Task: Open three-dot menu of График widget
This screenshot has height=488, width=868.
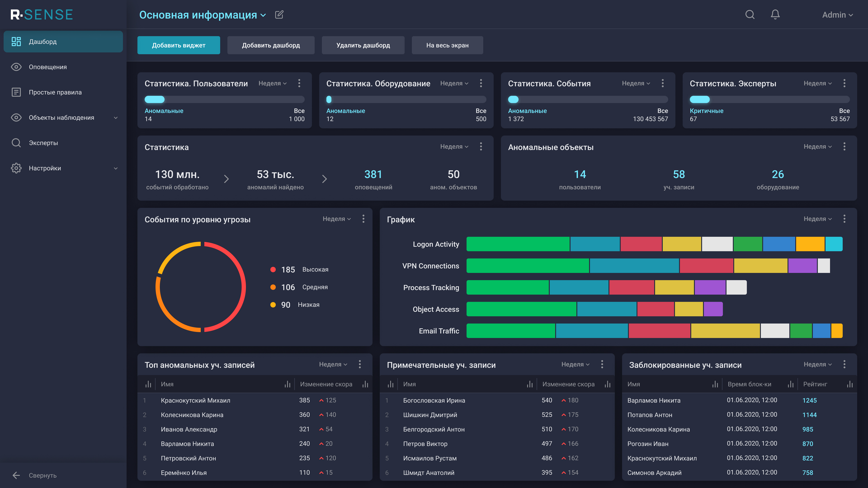Action: click(x=844, y=219)
